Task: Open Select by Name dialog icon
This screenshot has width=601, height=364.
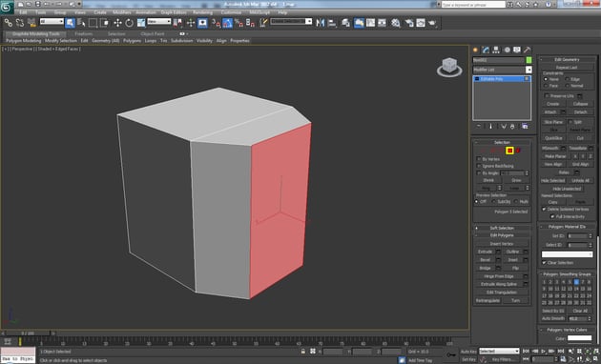Action: [81, 23]
